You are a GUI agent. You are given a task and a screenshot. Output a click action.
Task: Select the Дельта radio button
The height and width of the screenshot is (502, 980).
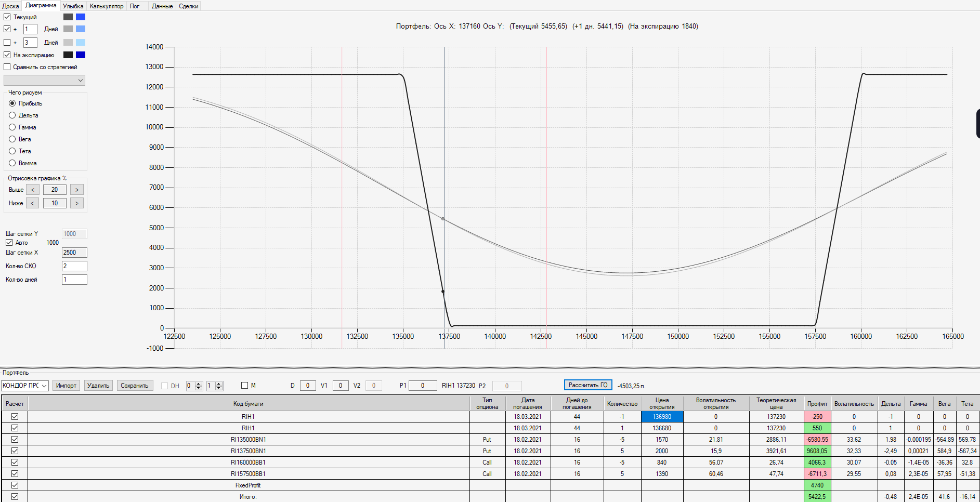point(12,115)
